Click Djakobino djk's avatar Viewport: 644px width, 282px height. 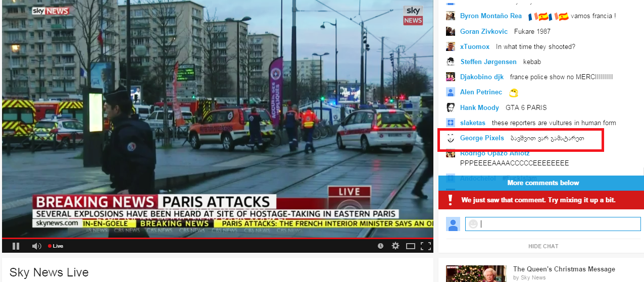pyautogui.click(x=451, y=77)
